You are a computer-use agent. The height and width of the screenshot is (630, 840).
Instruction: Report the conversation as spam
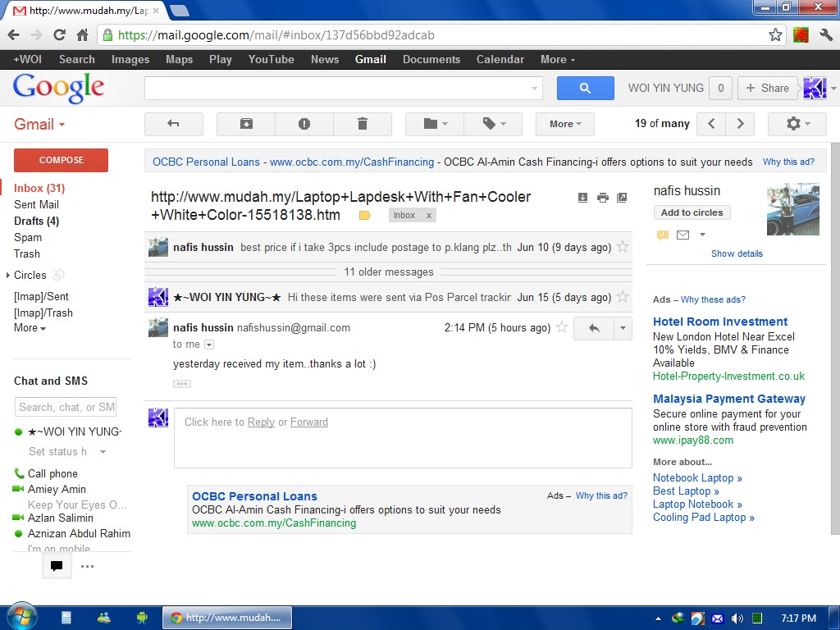304,124
